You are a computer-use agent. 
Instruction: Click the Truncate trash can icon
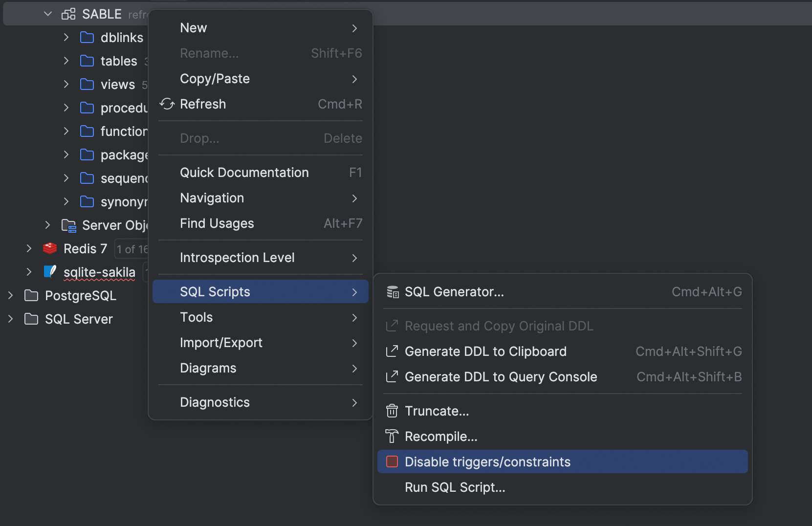point(392,411)
